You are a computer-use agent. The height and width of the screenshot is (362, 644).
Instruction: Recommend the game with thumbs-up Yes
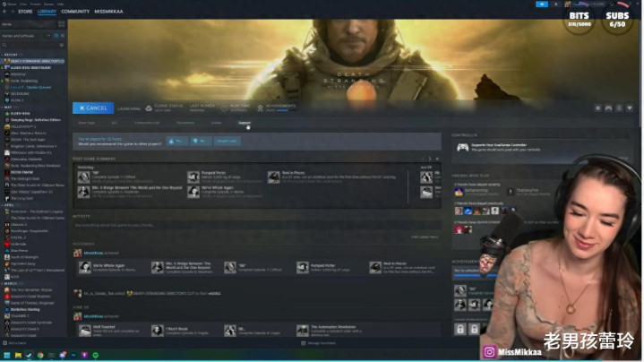[177, 141]
